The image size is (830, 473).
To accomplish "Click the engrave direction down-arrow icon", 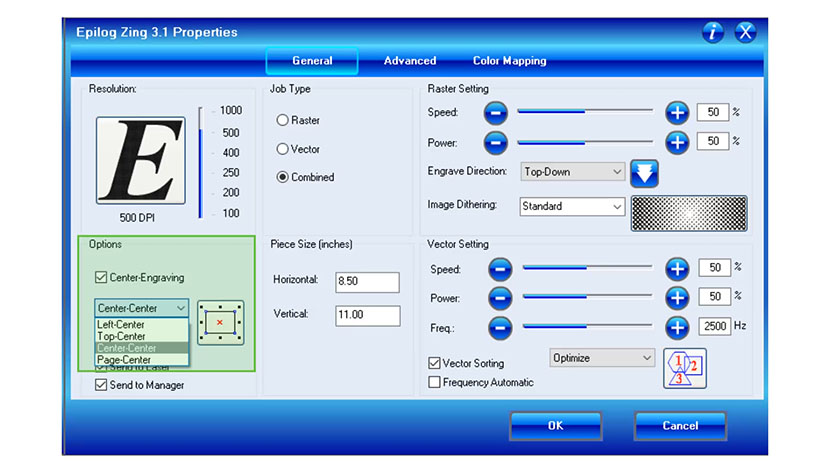I will [x=645, y=172].
